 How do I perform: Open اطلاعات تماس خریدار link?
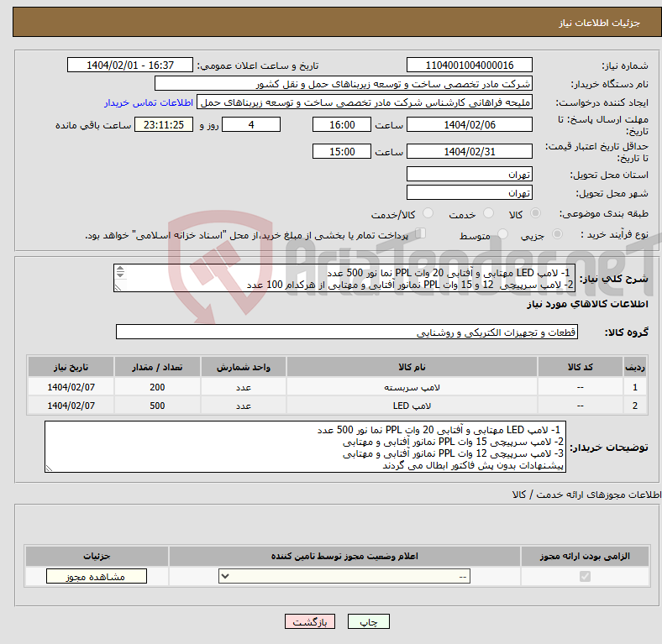coord(149,102)
